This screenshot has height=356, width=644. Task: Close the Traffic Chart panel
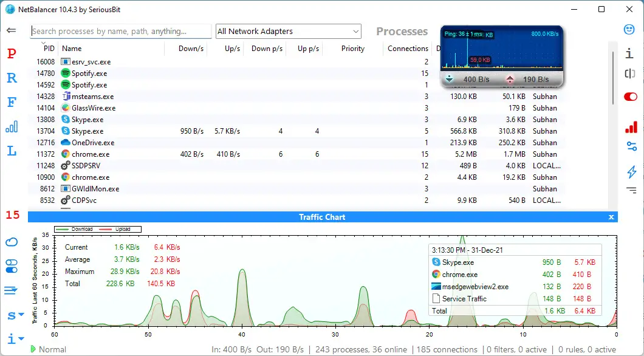tap(611, 217)
